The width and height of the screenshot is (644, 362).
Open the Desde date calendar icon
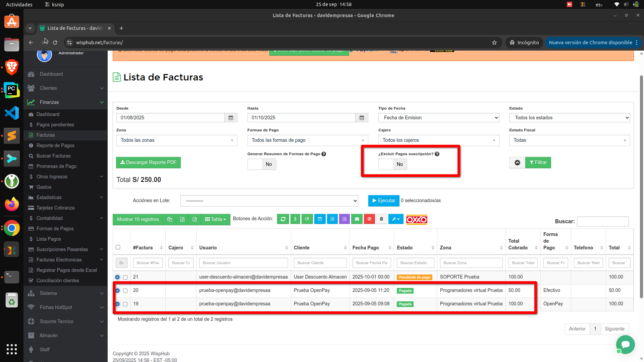click(231, 118)
